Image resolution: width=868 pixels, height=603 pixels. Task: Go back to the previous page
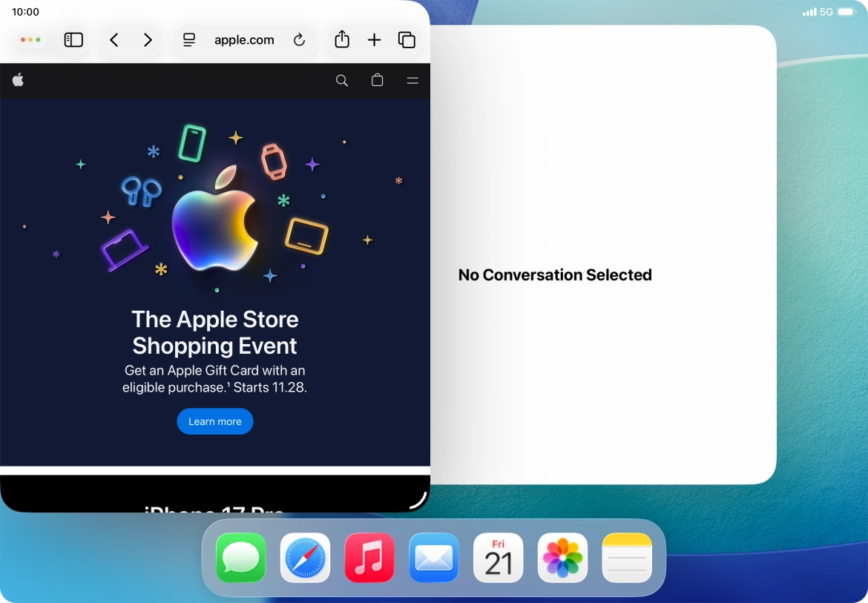click(x=114, y=40)
